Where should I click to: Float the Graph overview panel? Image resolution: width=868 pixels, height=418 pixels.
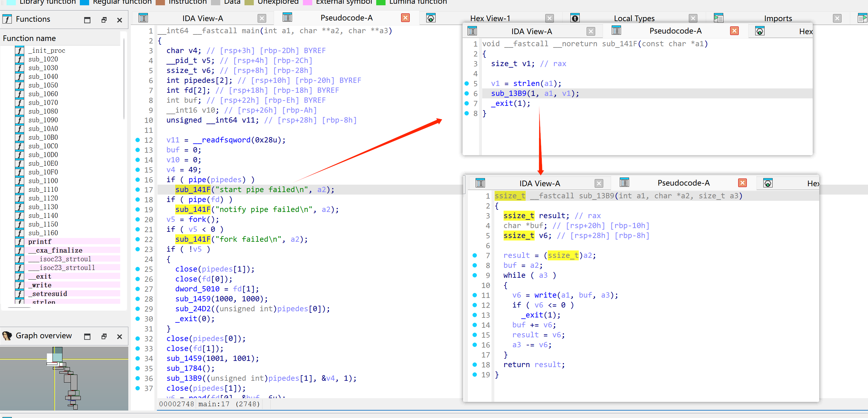104,337
